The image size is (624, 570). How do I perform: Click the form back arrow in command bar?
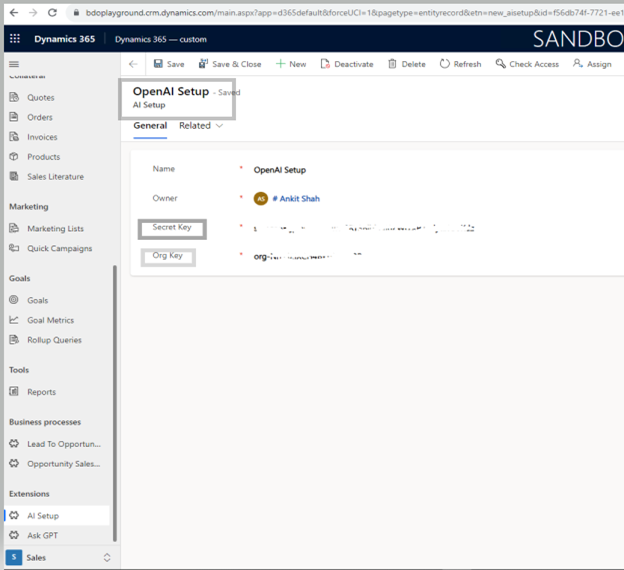coord(133,64)
